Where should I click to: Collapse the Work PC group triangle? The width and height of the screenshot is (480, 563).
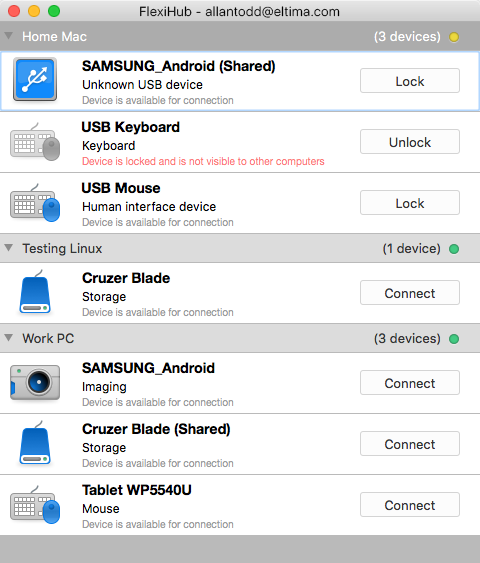coord(9,338)
